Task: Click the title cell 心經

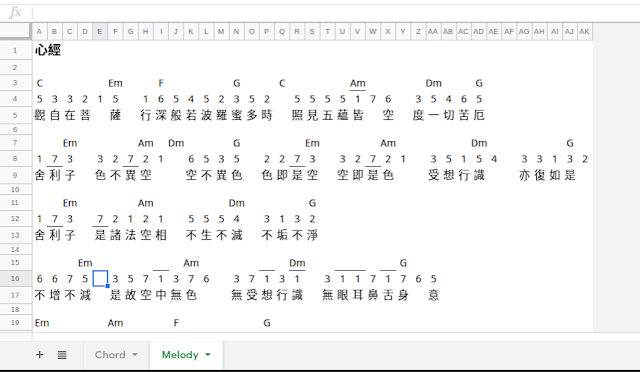Action: point(48,51)
